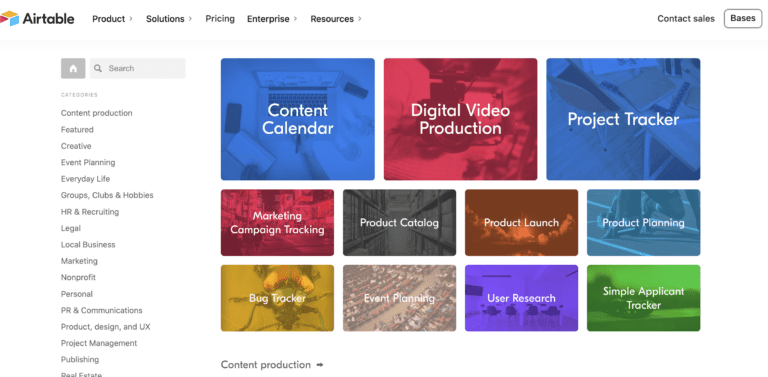Choose the HR & Recruiting category
The width and height of the screenshot is (768, 377).
coord(90,212)
